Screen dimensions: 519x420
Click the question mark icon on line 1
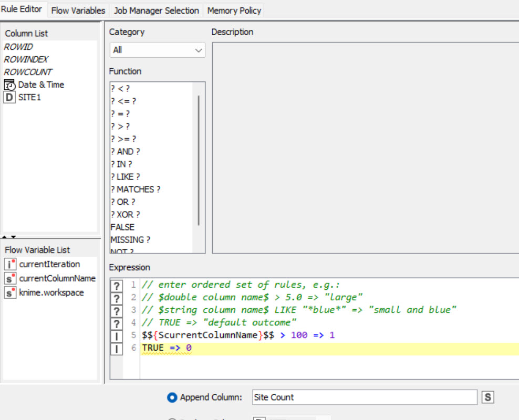pyautogui.click(x=117, y=285)
